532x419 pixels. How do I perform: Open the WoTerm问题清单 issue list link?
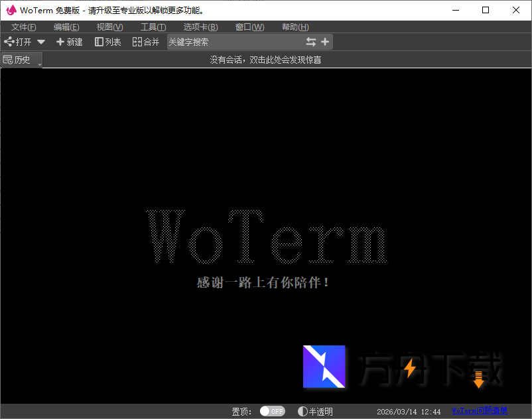[x=480, y=410]
